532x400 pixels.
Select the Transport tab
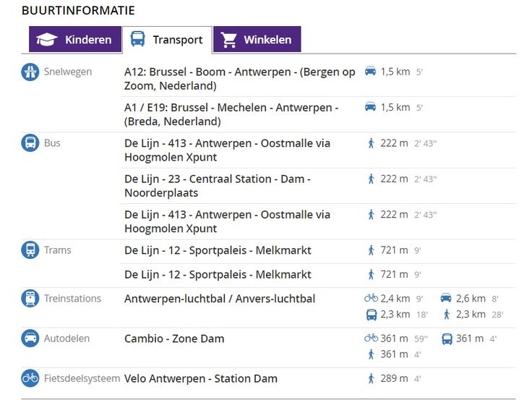tap(167, 40)
